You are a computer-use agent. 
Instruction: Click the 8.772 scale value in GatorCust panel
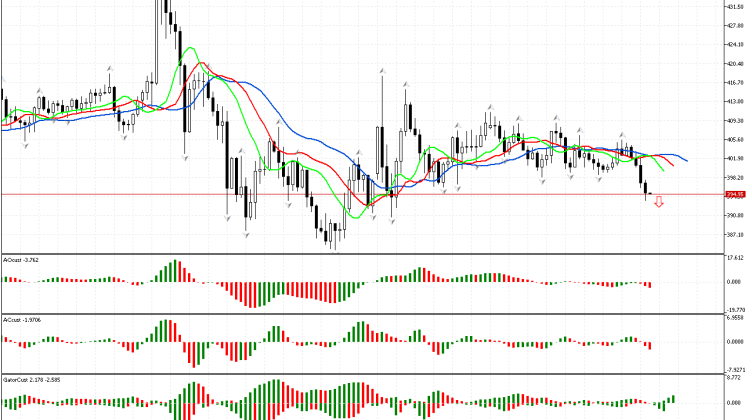735,378
